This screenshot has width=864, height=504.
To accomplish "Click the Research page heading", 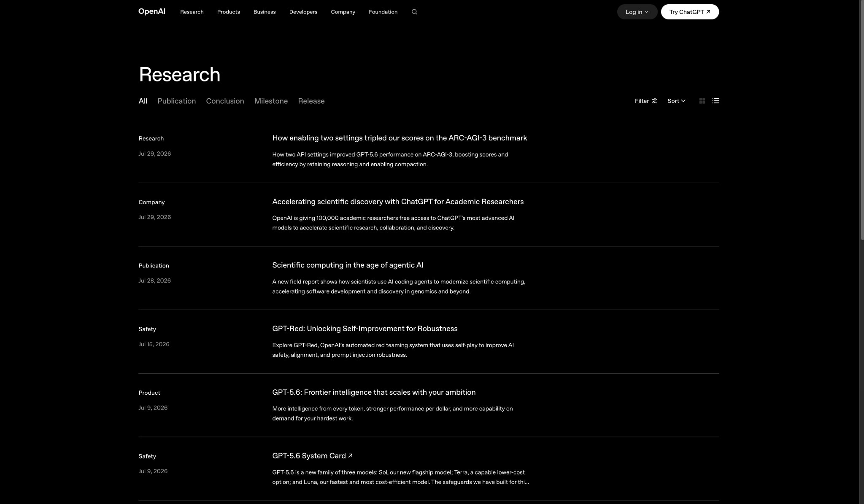I will pyautogui.click(x=179, y=74).
